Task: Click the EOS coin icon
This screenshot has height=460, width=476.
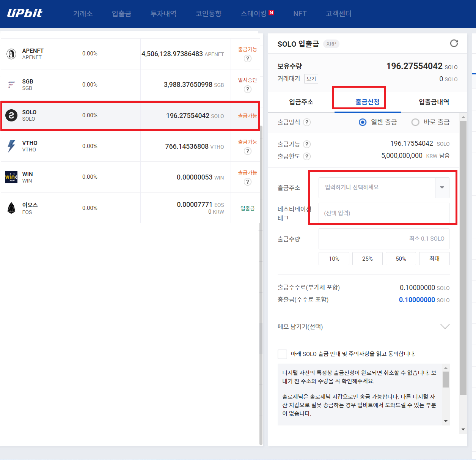Action: [x=11, y=208]
